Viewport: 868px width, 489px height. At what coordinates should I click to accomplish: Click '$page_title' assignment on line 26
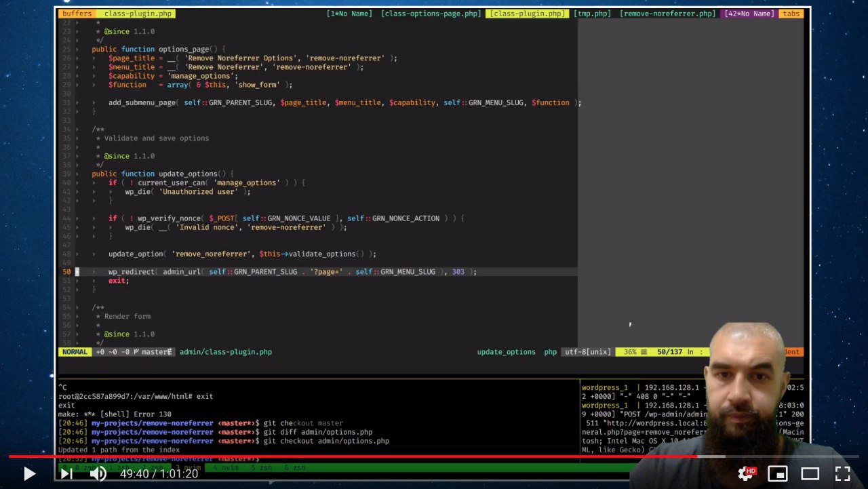[x=253, y=58]
